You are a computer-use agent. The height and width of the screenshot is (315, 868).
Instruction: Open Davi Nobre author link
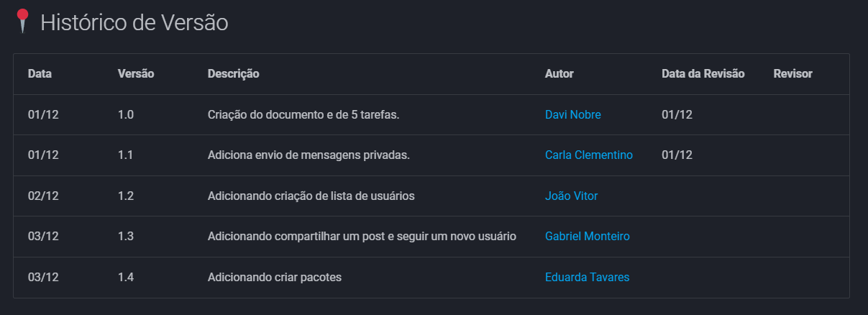pos(572,114)
